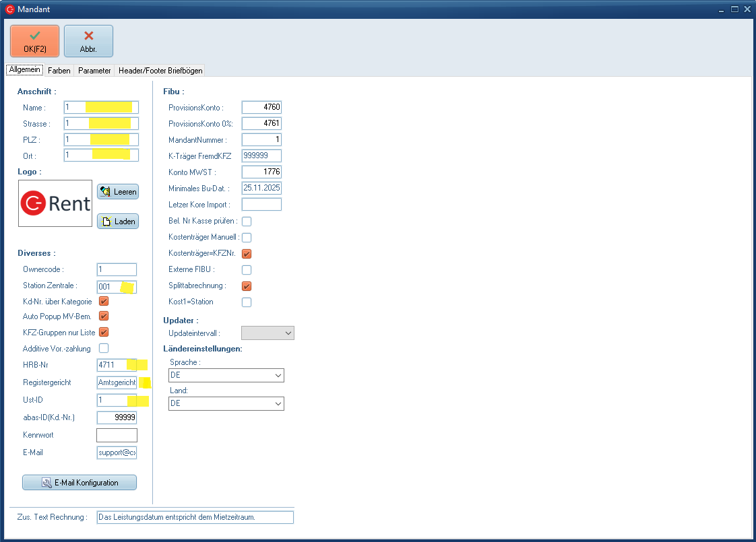
Task: Enable Externe FIBU checkbox
Action: [247, 270]
